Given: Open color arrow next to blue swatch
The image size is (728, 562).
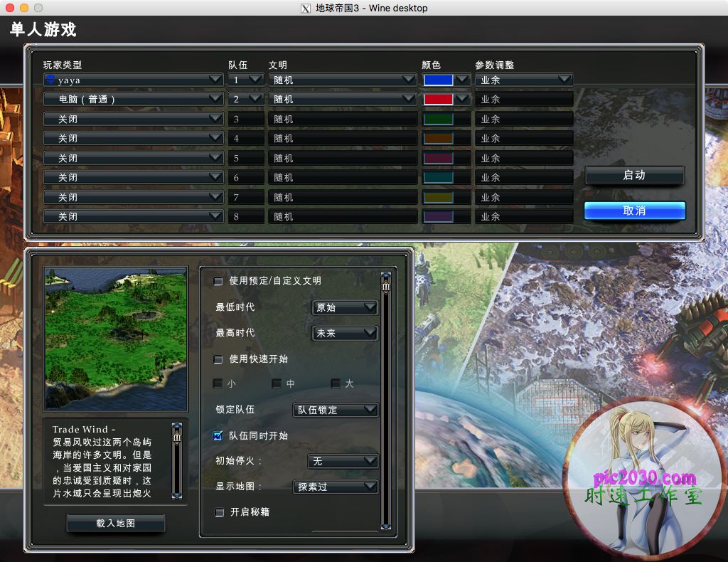Looking at the screenshot, I should (462, 80).
